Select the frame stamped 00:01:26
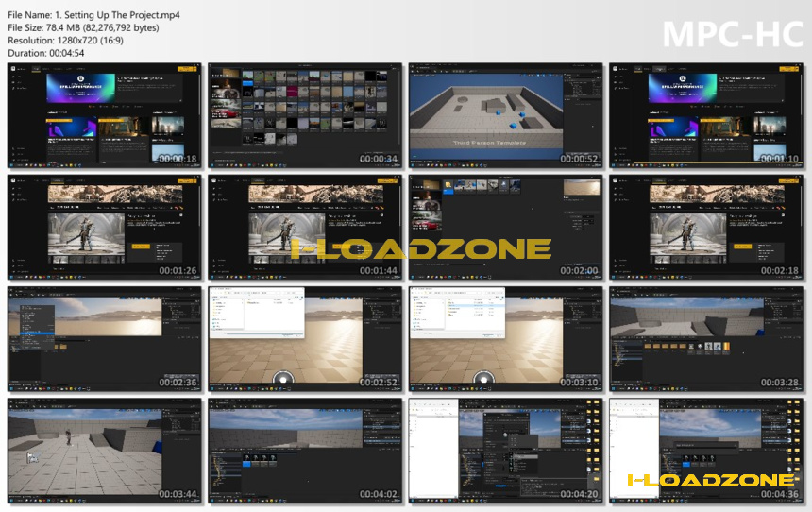 pos(105,228)
